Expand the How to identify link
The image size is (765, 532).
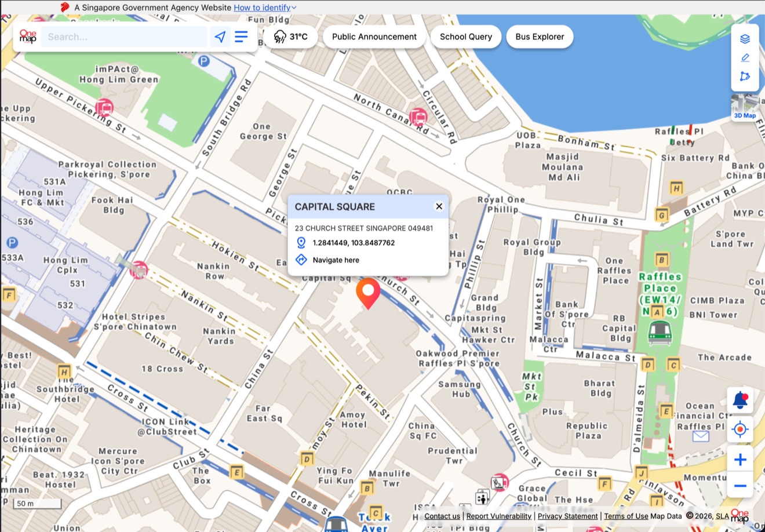[x=265, y=8]
